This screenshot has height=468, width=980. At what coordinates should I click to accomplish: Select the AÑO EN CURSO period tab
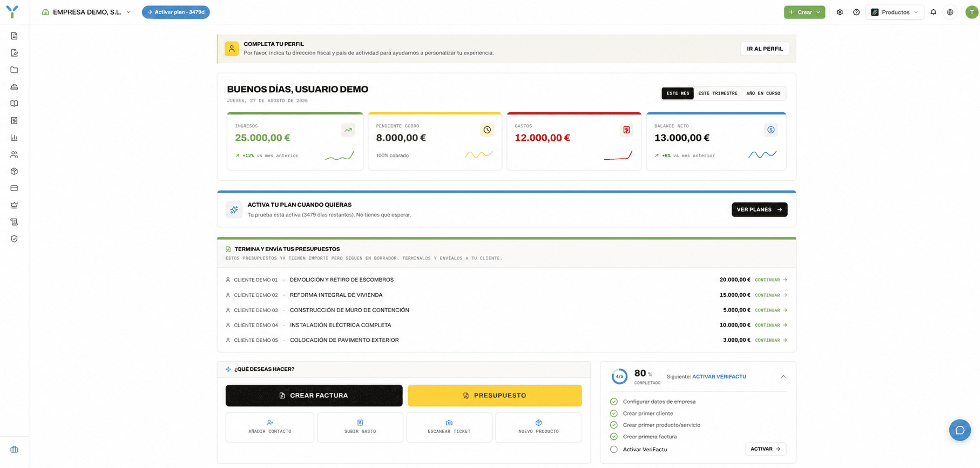[x=763, y=93]
